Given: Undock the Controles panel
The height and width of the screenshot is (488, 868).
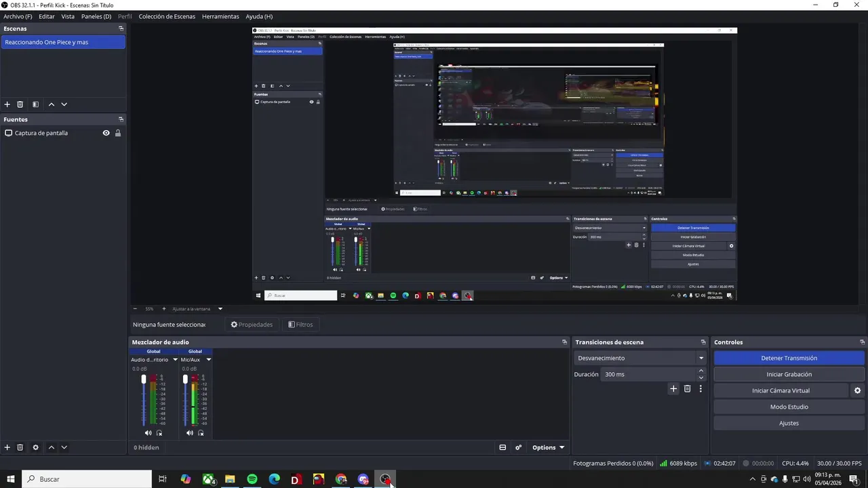Looking at the screenshot, I should coord(863,342).
